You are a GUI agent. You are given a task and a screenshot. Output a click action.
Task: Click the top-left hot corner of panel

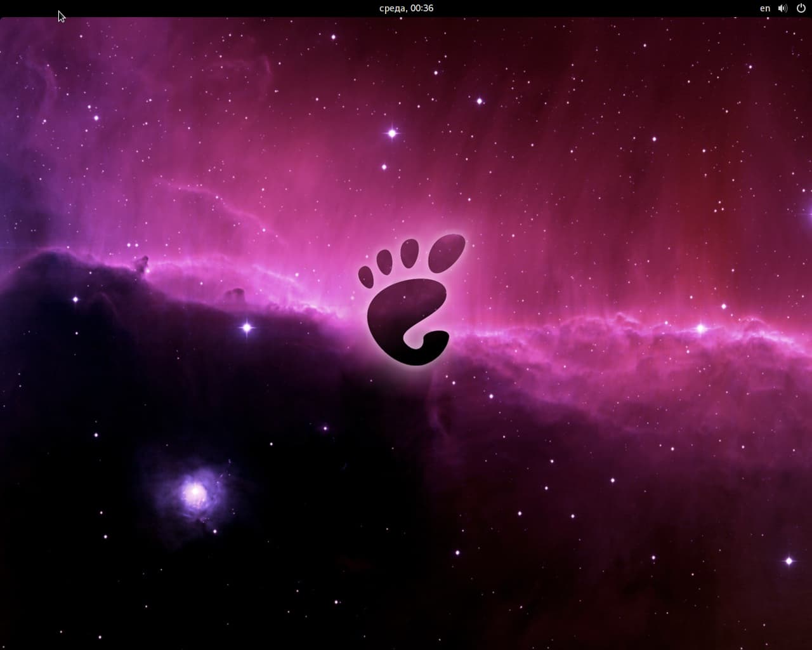click(x=1, y=1)
